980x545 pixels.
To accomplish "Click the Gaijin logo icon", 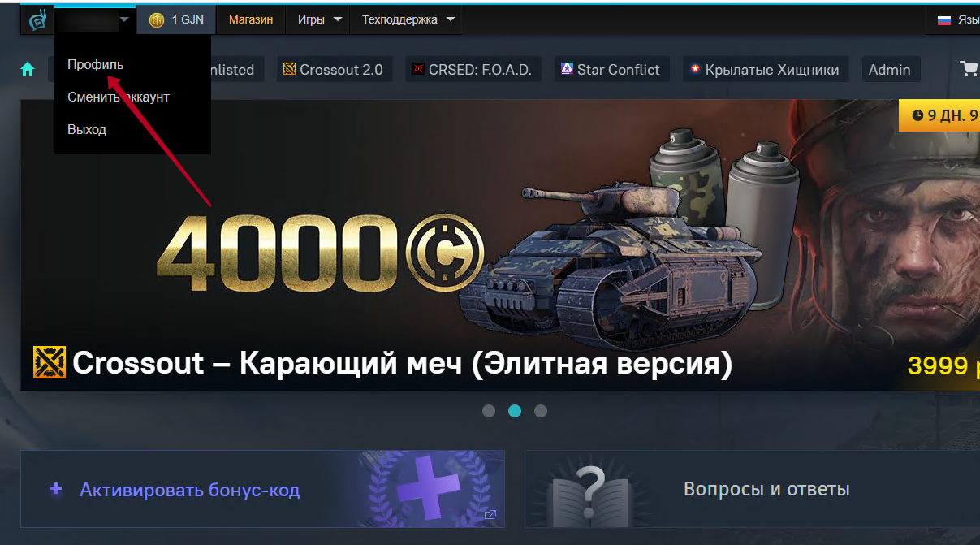I will tap(37, 20).
